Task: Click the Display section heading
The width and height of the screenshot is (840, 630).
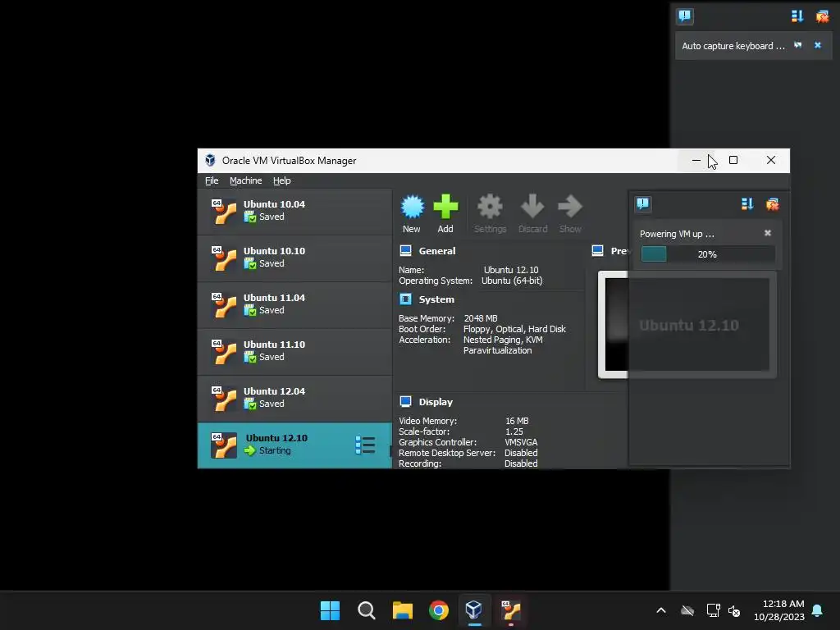Action: pyautogui.click(x=436, y=402)
